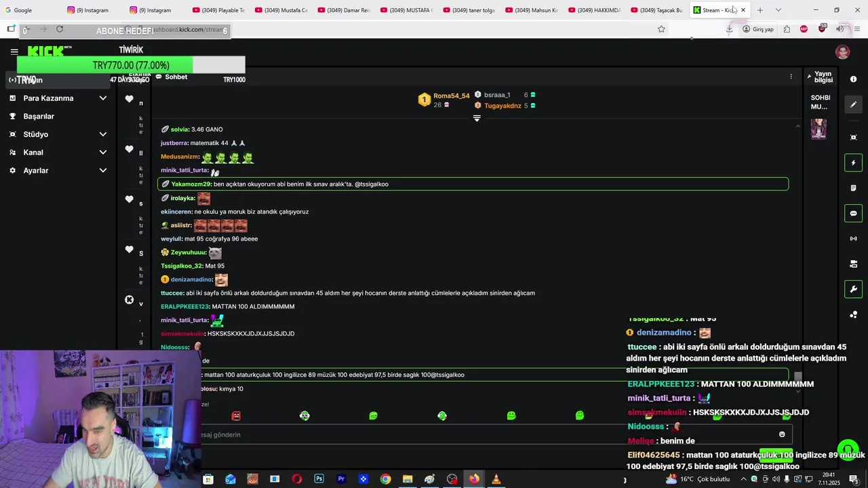Click the green headset support button

[x=847, y=449]
